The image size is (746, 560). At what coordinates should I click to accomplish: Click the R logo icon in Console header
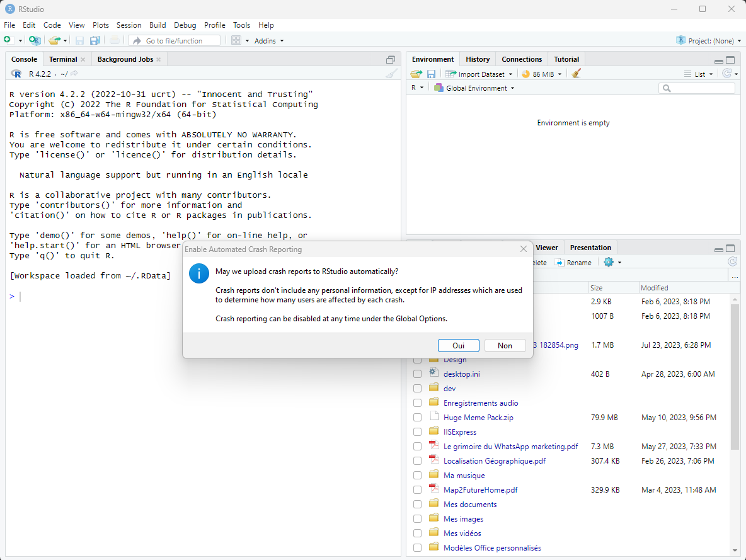16,74
